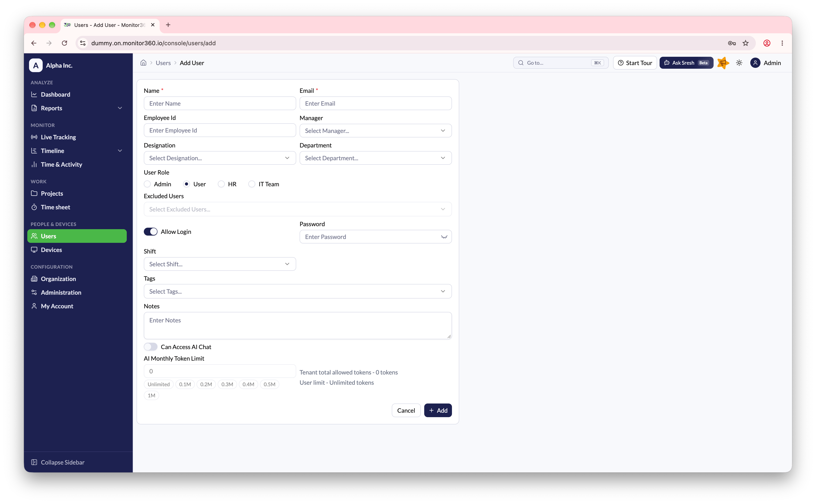This screenshot has height=504, width=816.
Task: Open Dashboard in sidebar
Action: pyautogui.click(x=77, y=94)
